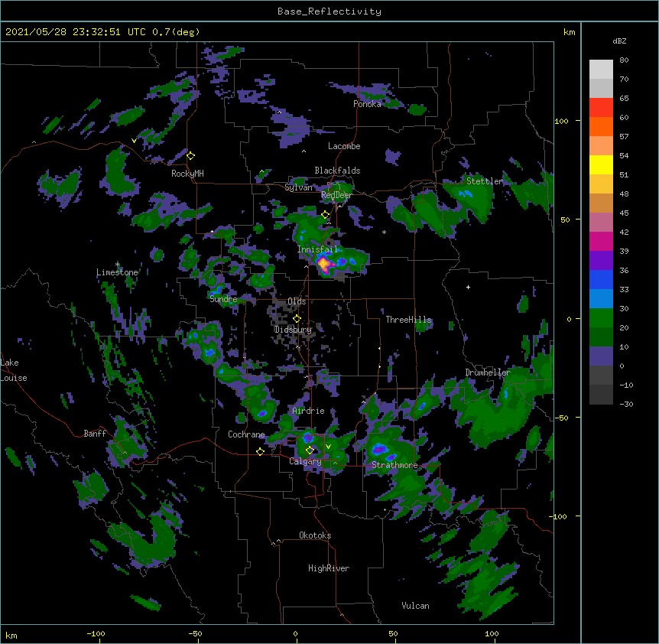Click the dBZ label above the color scale
This screenshot has height=644, width=659.
619,41
